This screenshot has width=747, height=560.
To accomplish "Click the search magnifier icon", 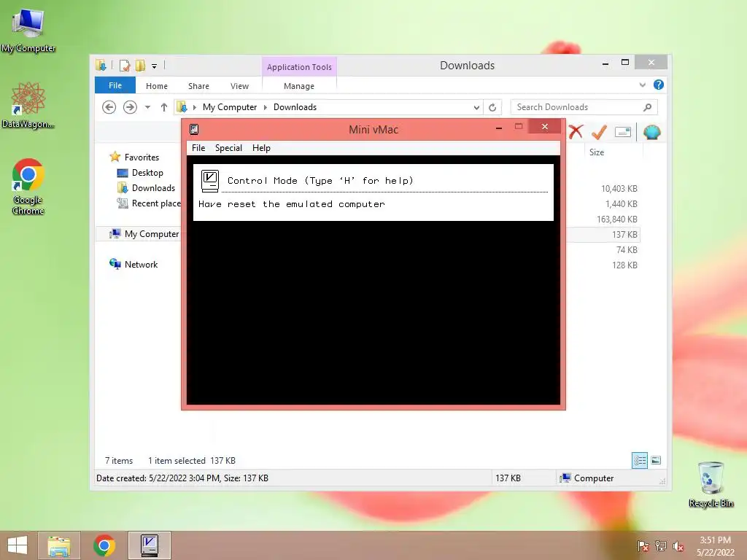I will click(648, 107).
